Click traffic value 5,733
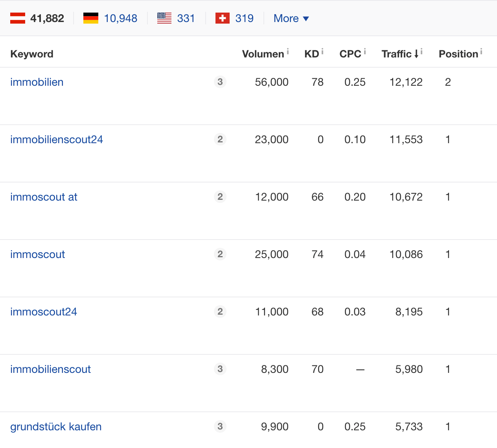Viewport: 497px width, 448px height. [x=409, y=427]
